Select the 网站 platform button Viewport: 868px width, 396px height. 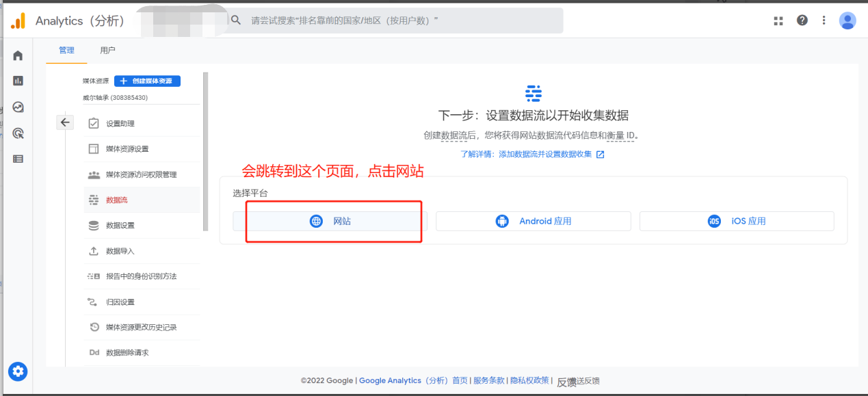click(330, 221)
